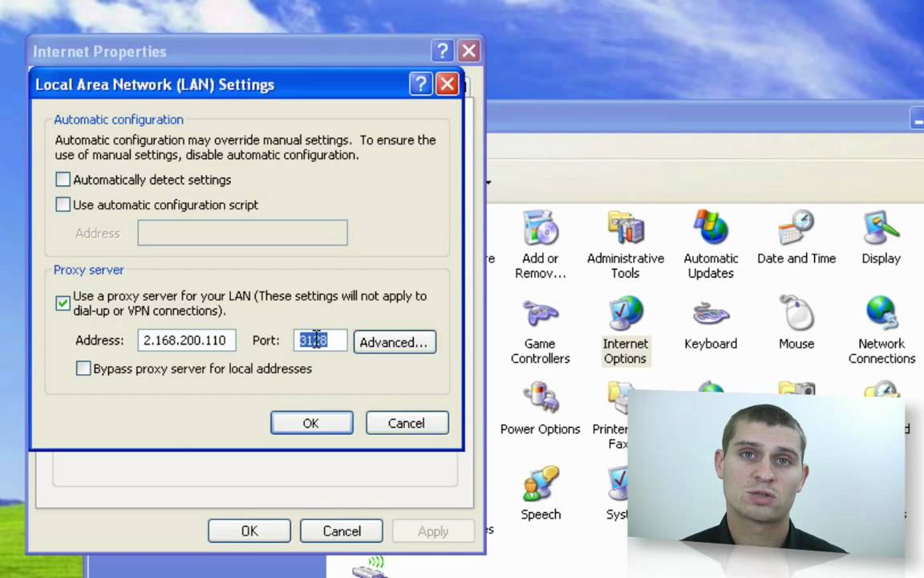Uncheck Use a proxy server for your LAN

63,303
